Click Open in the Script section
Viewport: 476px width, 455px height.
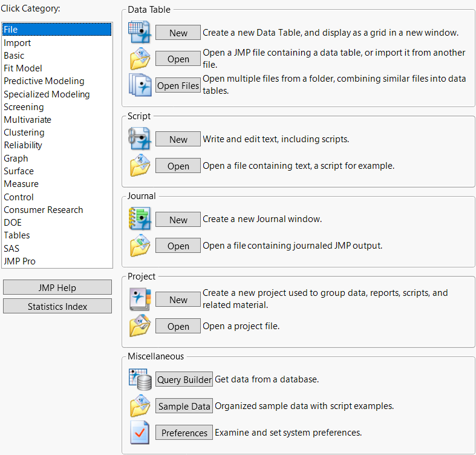(178, 166)
